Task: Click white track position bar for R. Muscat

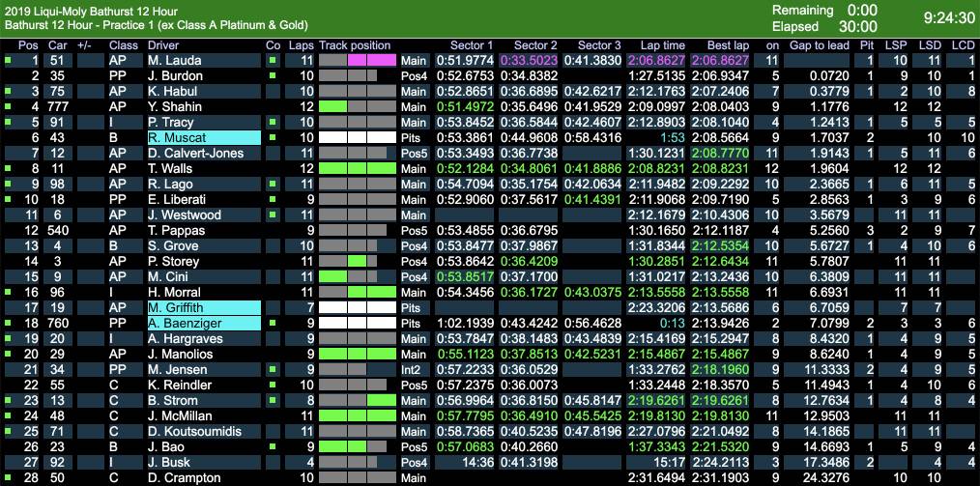Action: pos(357,137)
